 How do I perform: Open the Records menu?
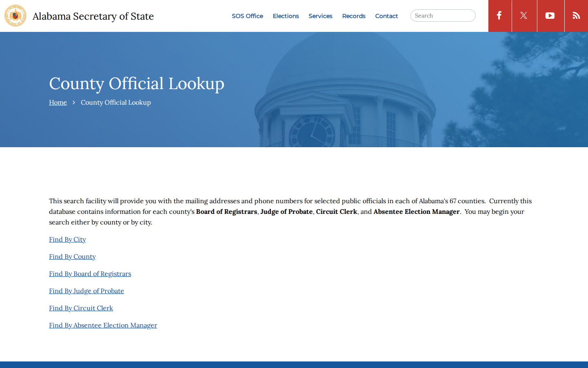[354, 16]
